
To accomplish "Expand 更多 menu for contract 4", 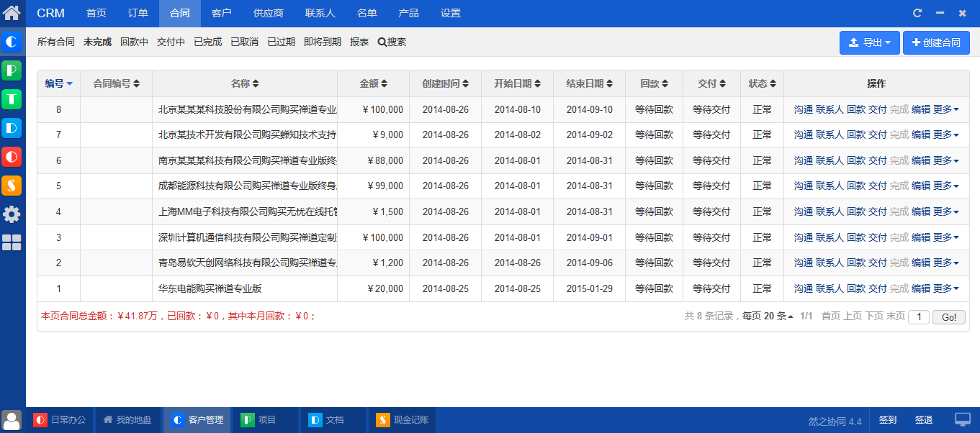I will (946, 211).
